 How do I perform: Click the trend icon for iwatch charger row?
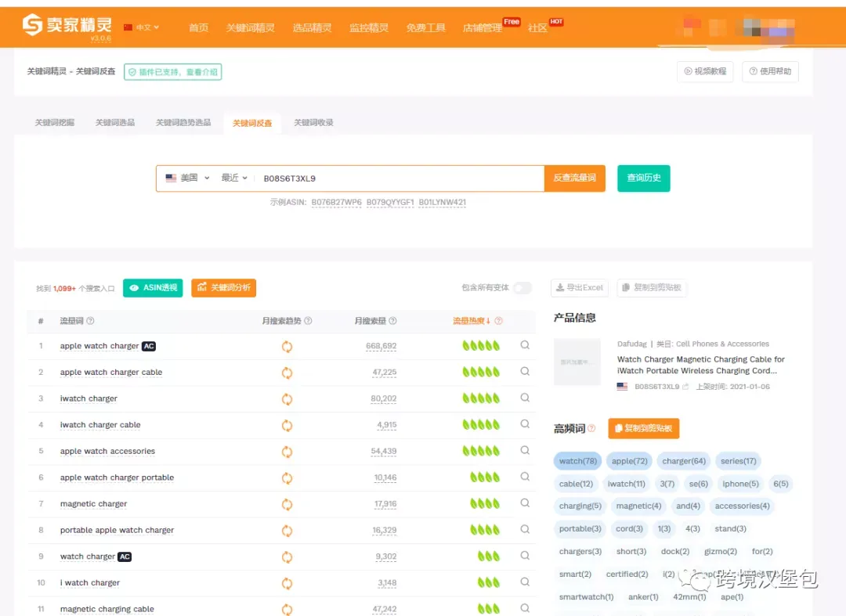click(287, 399)
